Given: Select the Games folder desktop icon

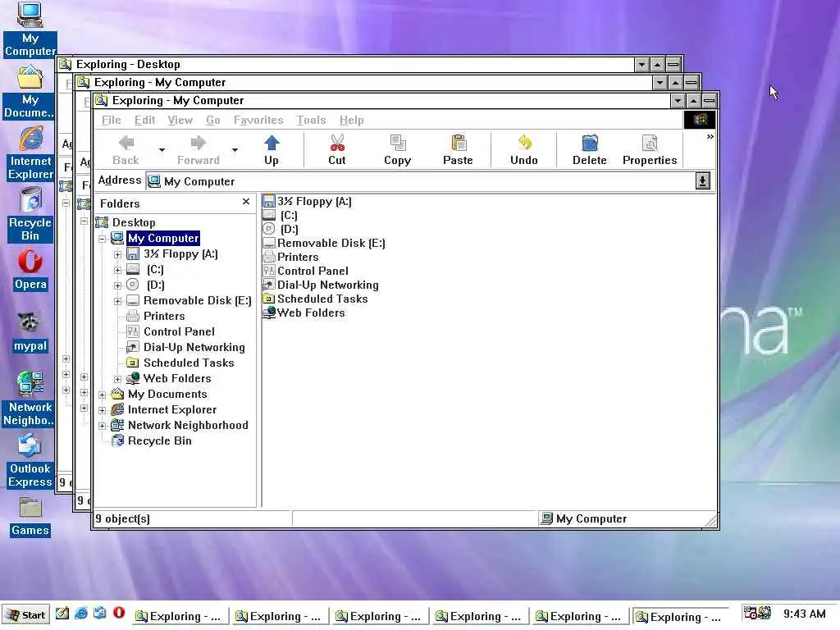Looking at the screenshot, I should (30, 517).
